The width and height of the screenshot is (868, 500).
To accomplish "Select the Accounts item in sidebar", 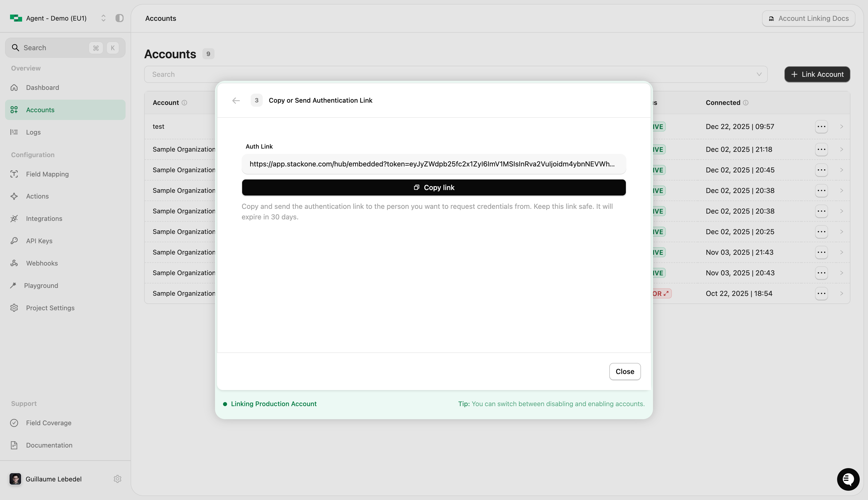I will click(x=65, y=110).
